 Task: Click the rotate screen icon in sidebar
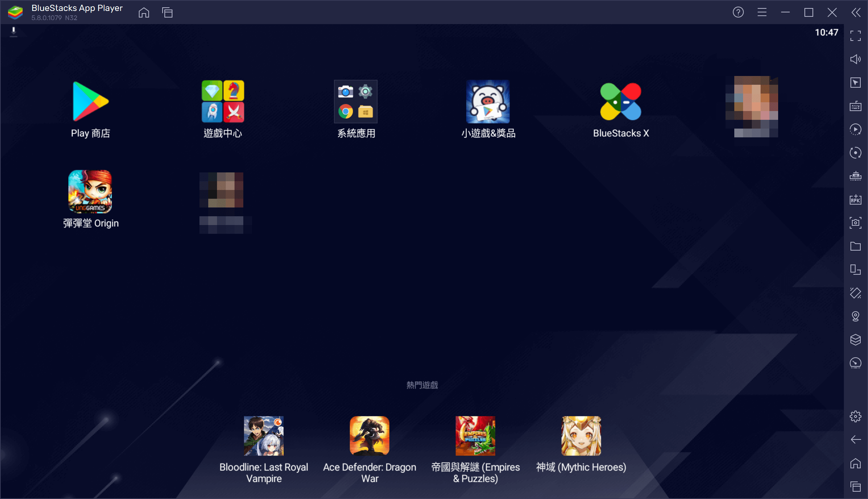856,270
